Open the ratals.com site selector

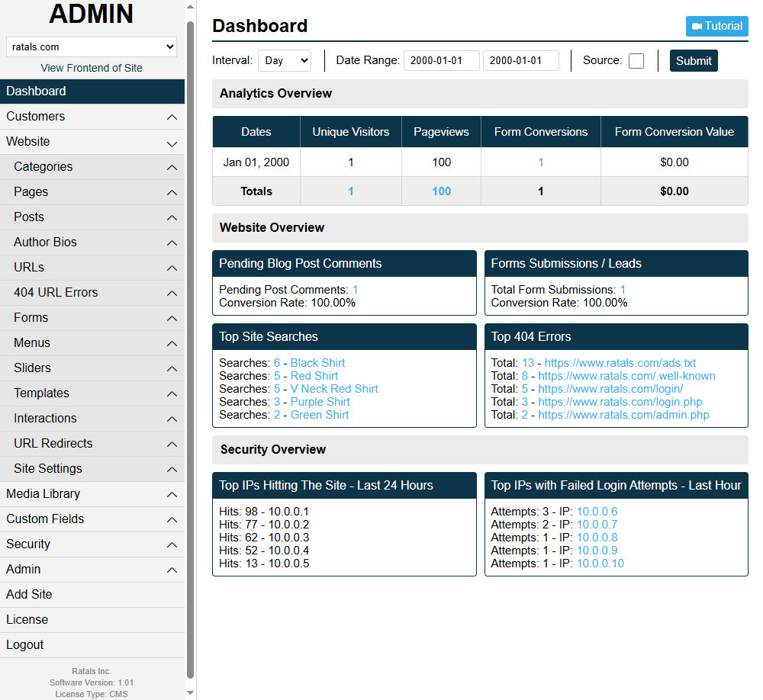pos(92,47)
